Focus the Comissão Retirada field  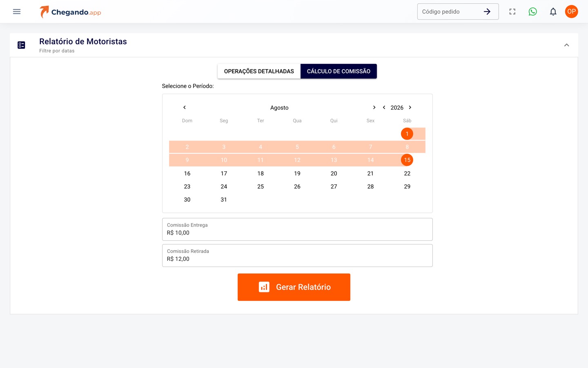(x=297, y=256)
